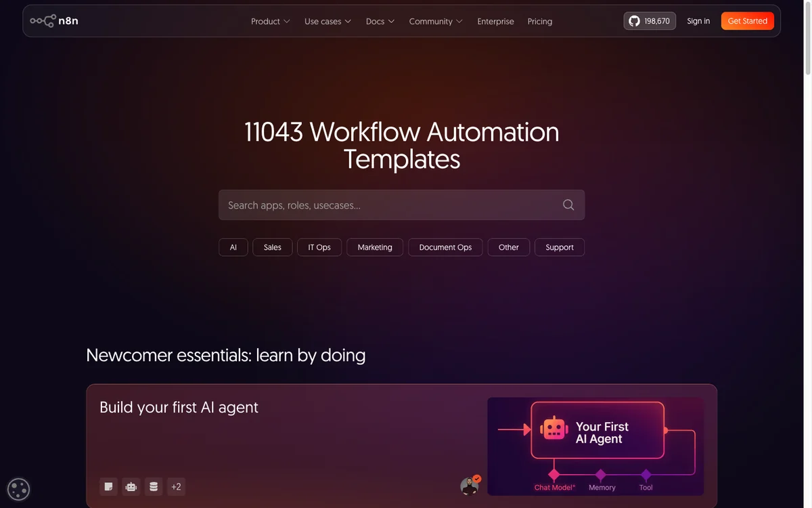Click the robot agent node icon
Screen dimensions: 812x508
pos(131,486)
